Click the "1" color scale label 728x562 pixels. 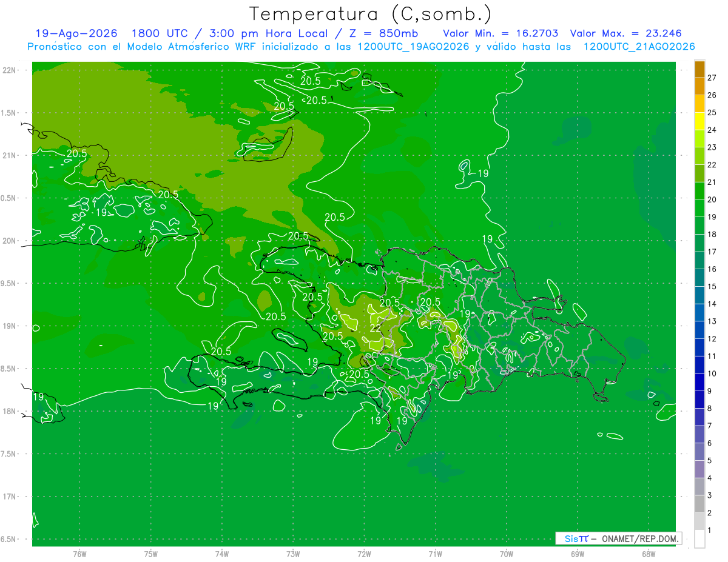pos(710,530)
